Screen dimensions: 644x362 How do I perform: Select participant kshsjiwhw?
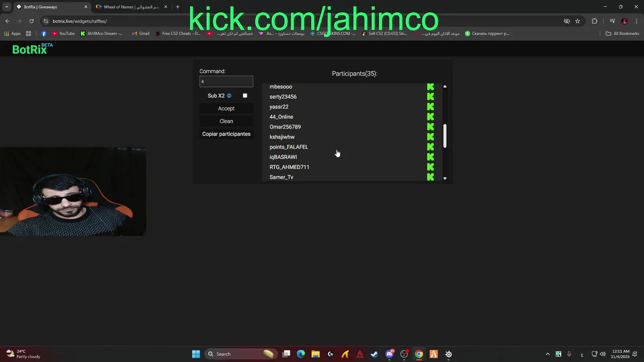pyautogui.click(x=282, y=137)
